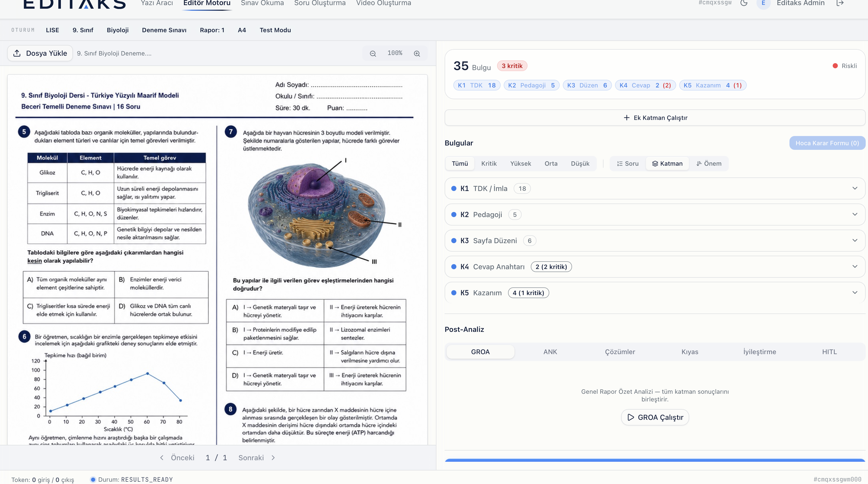Filter findings to Kritik severity
Image resolution: width=868 pixels, height=484 pixels.
point(489,163)
